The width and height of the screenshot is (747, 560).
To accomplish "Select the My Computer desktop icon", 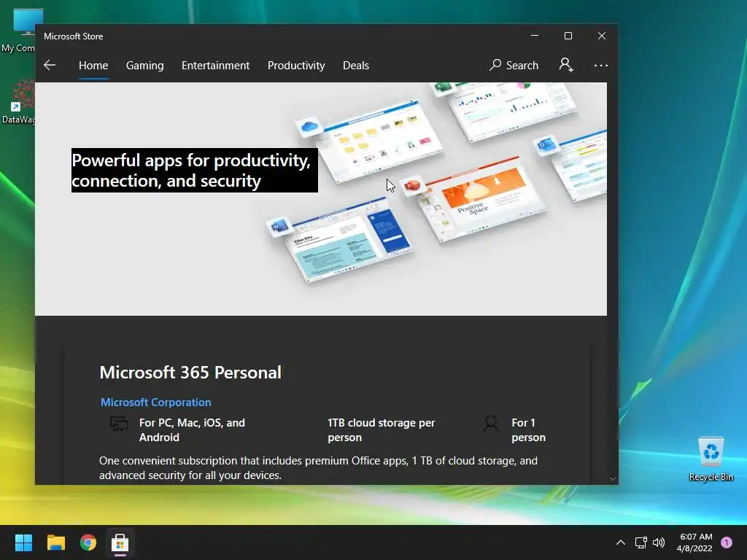I will 18,31.
